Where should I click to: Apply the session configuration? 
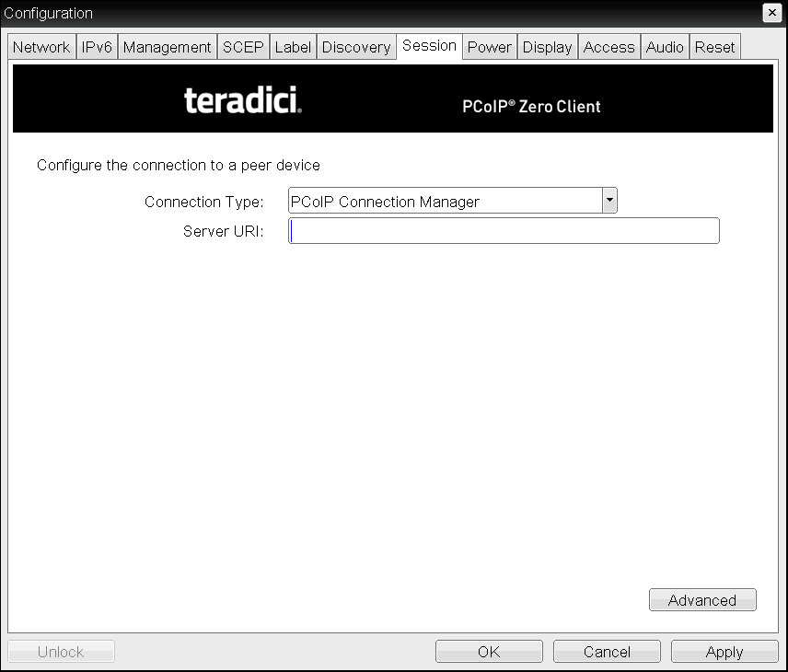[x=724, y=652]
